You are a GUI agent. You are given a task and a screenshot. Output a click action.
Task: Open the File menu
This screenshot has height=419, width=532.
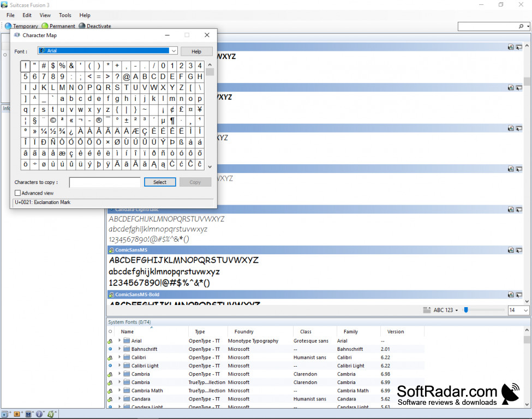(10, 15)
